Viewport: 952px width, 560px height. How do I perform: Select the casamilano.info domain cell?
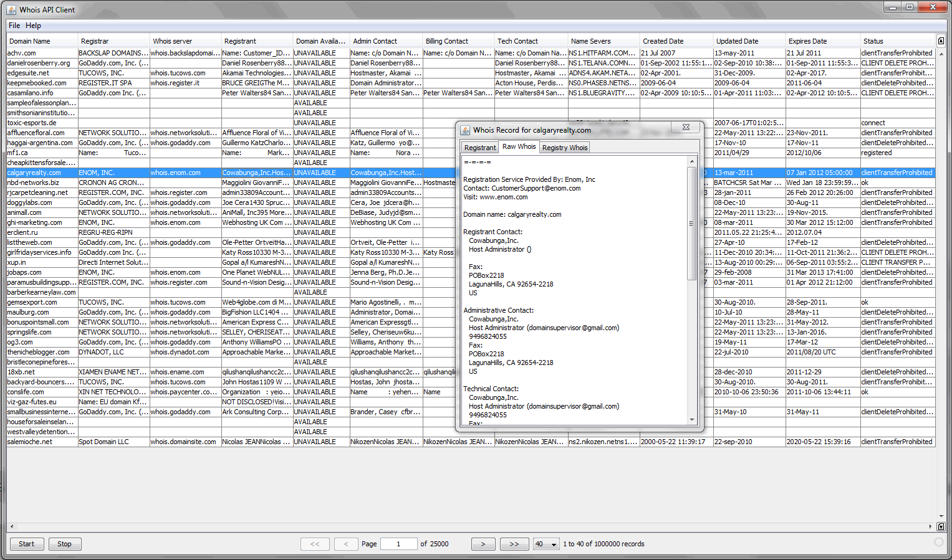pos(42,93)
